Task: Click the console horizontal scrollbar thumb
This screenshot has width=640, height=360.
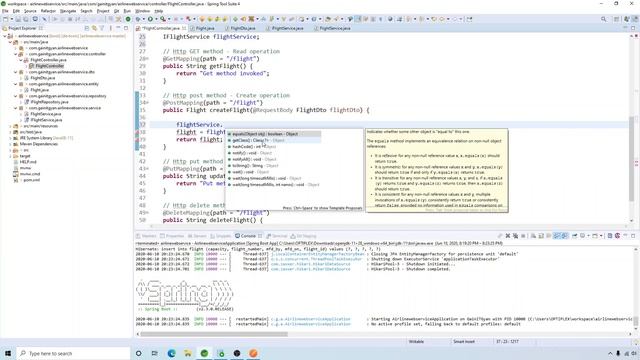Action: click(214, 334)
